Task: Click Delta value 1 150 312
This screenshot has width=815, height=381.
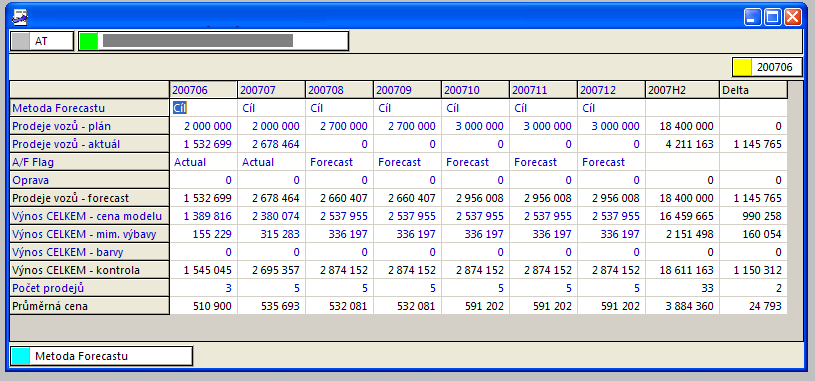Action: (753, 270)
